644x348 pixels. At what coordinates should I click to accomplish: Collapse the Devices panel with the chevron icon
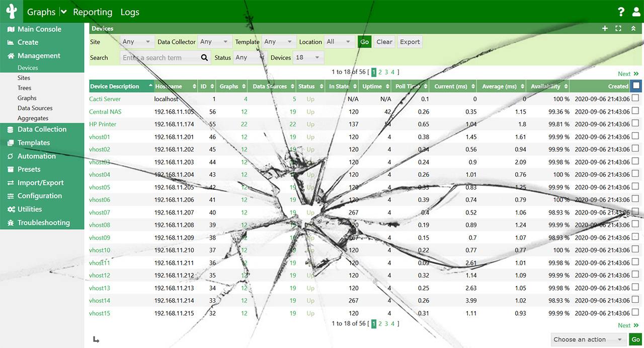pos(632,29)
